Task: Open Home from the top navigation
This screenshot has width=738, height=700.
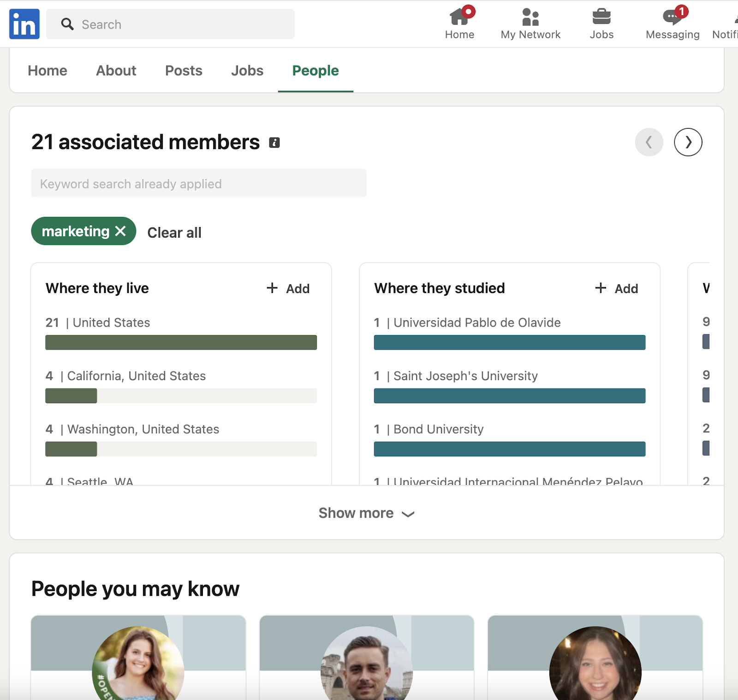Action: (459, 24)
